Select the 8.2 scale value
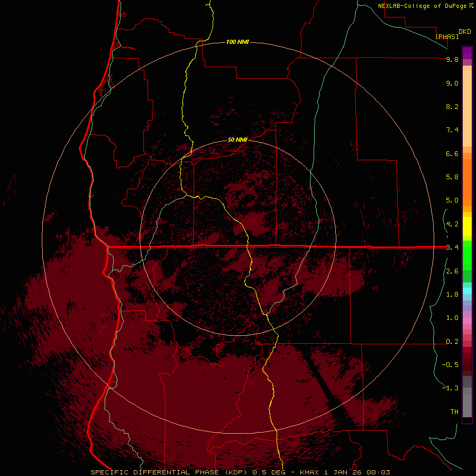 (452, 106)
